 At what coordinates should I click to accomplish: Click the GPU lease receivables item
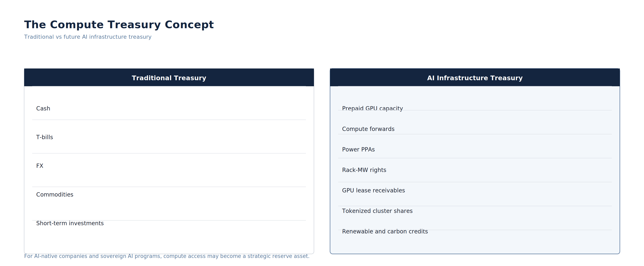click(374, 190)
